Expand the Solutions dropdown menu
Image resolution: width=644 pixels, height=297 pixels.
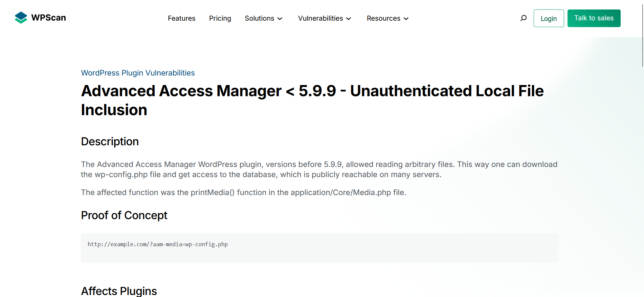pyautogui.click(x=264, y=18)
